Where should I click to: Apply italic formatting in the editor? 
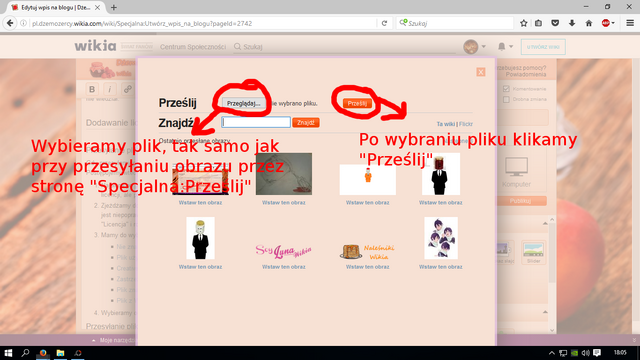(x=109, y=89)
